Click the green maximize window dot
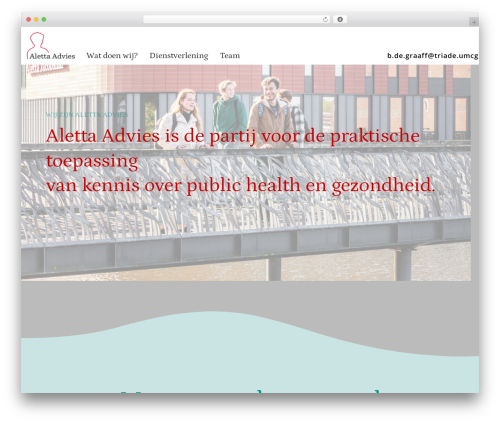Image resolution: width=500 pixels, height=423 pixels. (44, 20)
